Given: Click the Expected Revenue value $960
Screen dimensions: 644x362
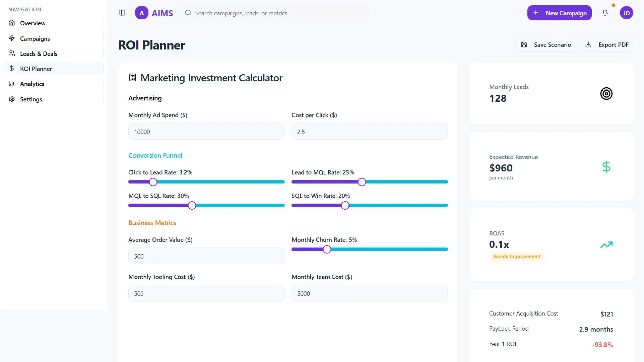Looking at the screenshot, I should click(x=501, y=168).
